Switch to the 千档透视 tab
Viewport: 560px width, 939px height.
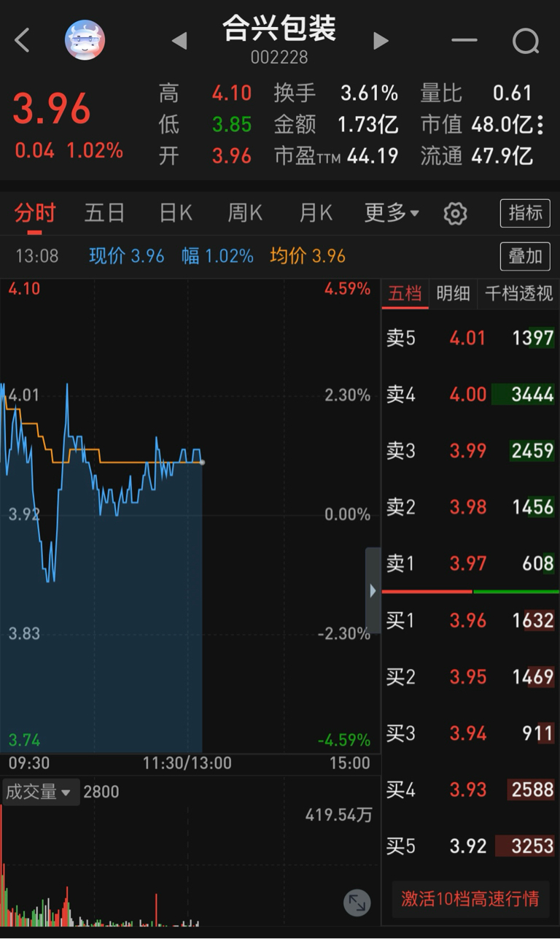pyautogui.click(x=518, y=293)
